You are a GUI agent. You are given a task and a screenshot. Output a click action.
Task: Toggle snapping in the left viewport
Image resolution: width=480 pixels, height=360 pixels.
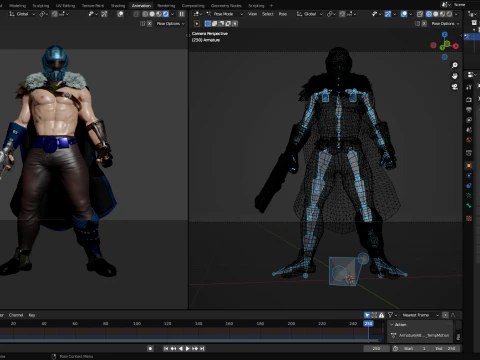(x=55, y=14)
